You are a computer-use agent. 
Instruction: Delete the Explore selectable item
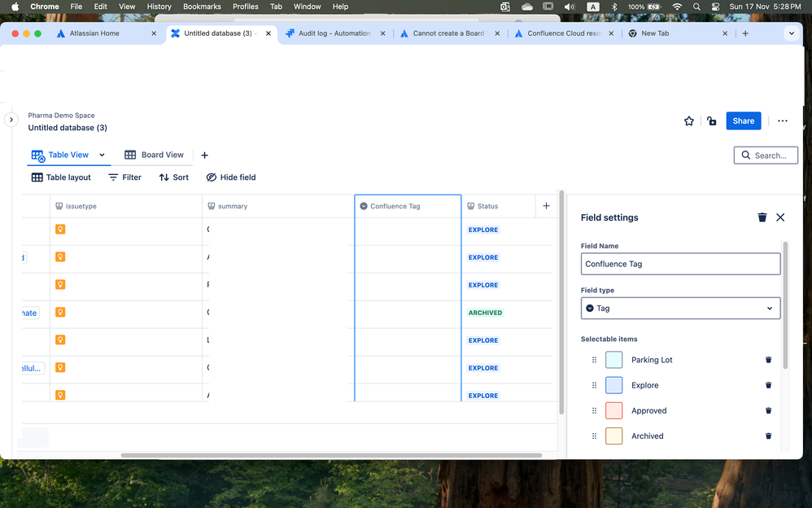769,385
